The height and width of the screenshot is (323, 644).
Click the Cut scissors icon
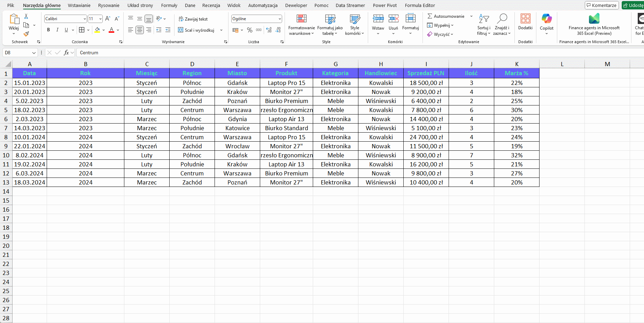pos(26,16)
